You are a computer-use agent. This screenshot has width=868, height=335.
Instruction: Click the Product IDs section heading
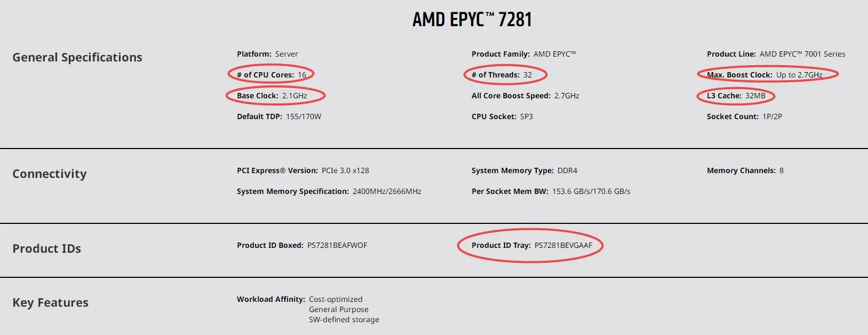click(47, 248)
